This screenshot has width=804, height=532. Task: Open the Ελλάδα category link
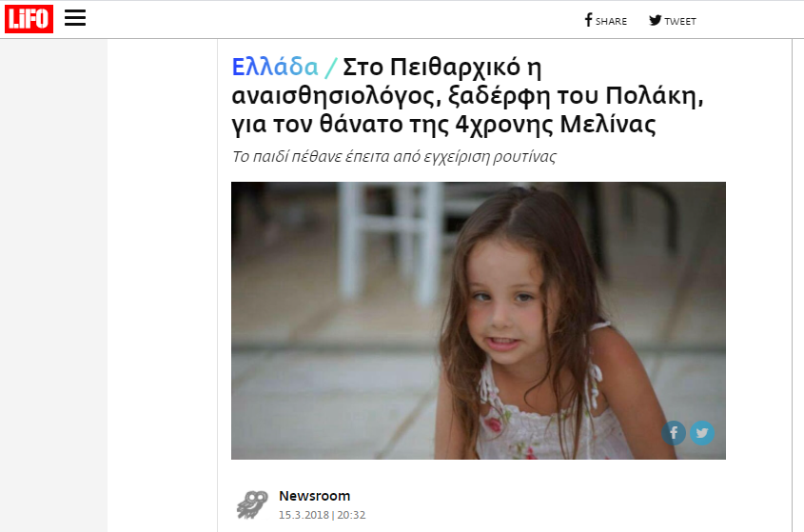275,67
